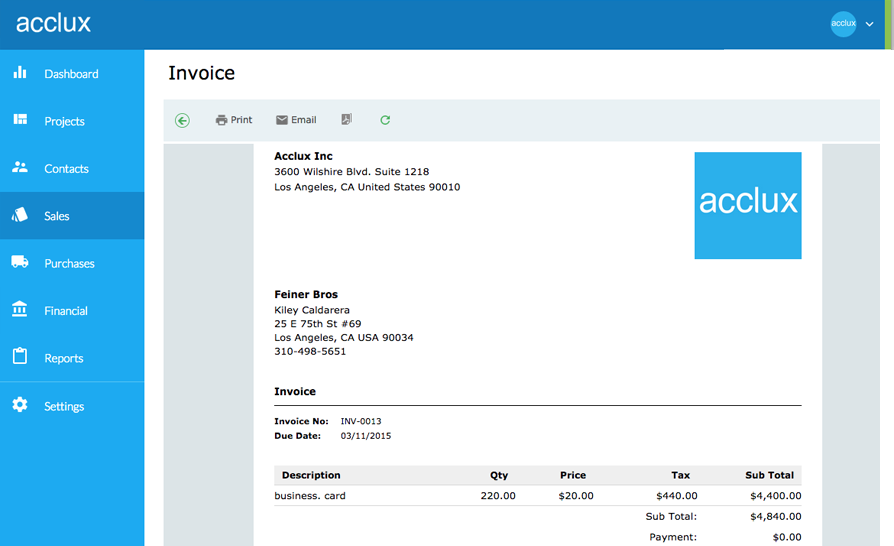Click the PDF export icon
Screen dimensions: 894x546
(x=346, y=120)
